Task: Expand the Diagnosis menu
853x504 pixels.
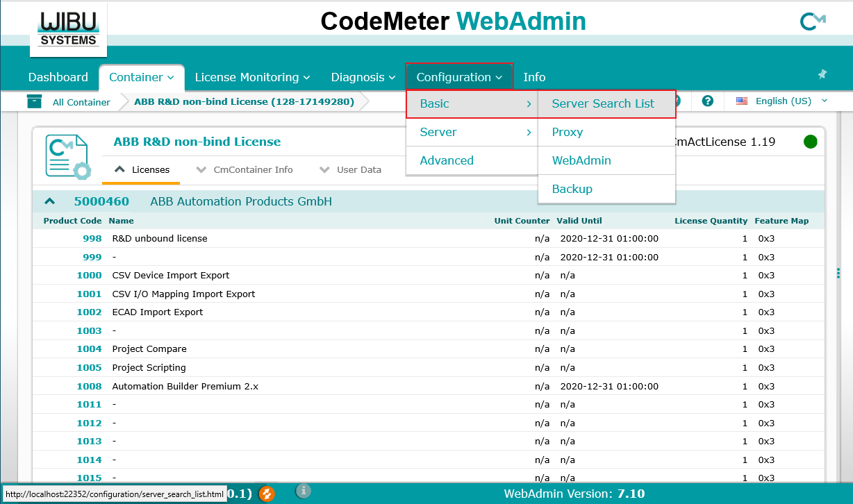Action: coord(363,77)
